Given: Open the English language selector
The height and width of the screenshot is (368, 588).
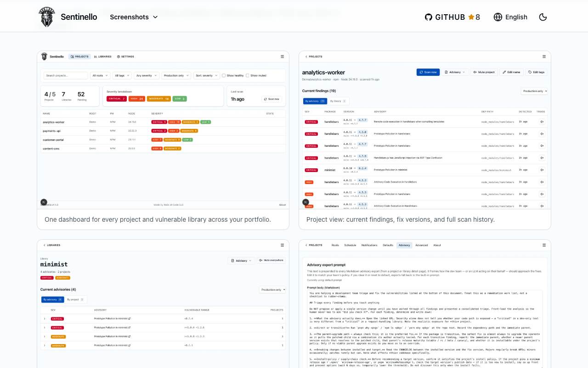Looking at the screenshot, I should tap(510, 17).
